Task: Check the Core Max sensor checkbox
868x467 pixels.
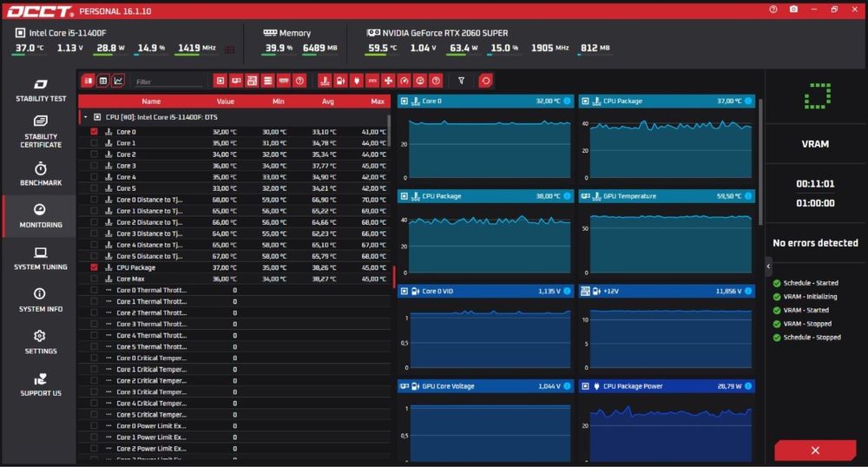Action: (94, 279)
